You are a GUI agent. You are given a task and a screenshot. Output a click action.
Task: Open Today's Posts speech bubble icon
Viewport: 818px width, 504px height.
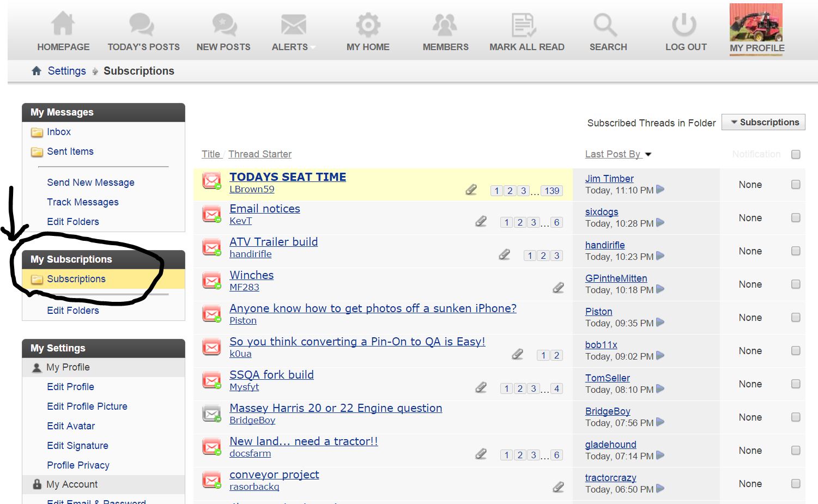pyautogui.click(x=142, y=24)
